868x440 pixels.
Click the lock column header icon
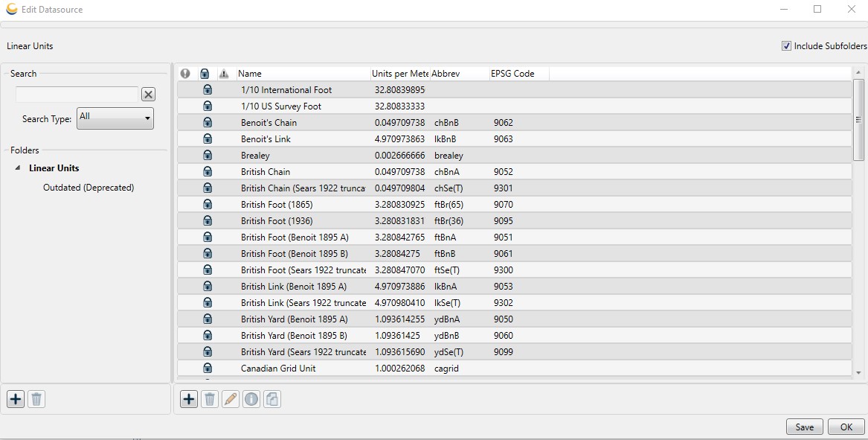(x=205, y=74)
